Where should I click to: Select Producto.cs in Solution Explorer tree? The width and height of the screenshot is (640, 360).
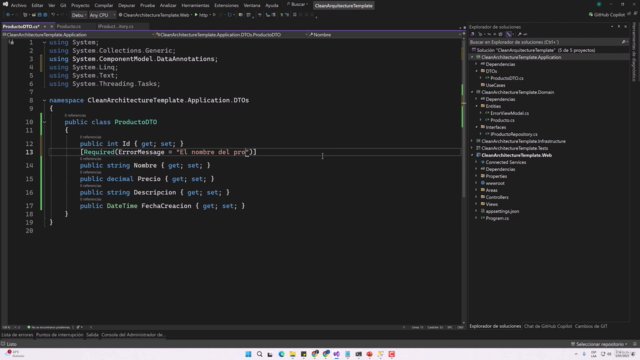point(502,120)
